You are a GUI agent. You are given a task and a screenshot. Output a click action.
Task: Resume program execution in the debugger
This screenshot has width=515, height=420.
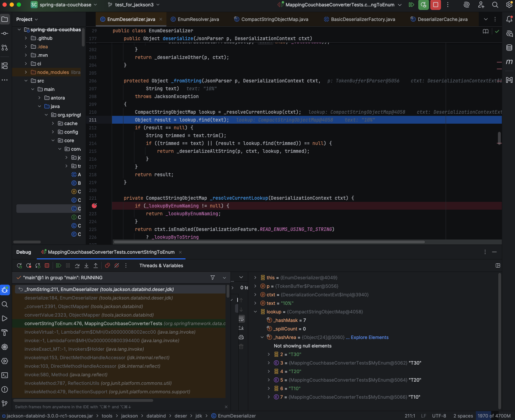click(59, 265)
